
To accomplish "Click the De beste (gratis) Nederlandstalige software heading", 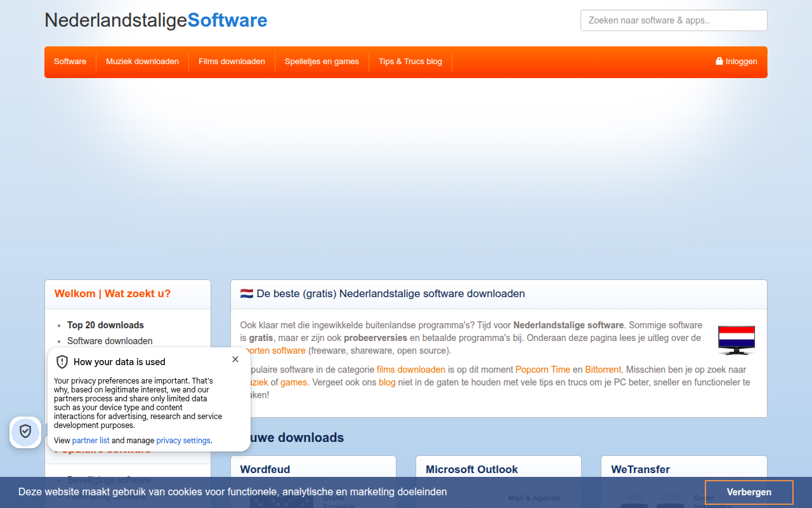I will coord(383,293).
